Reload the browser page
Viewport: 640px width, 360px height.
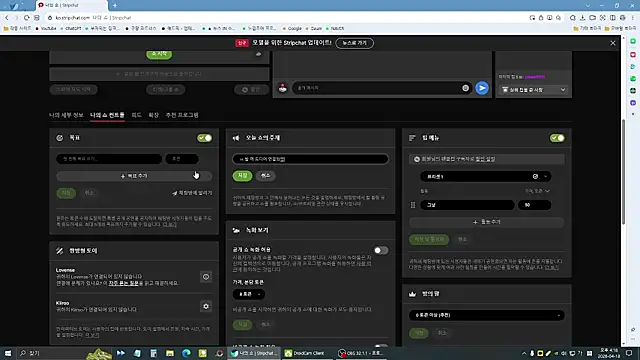pos(27,18)
